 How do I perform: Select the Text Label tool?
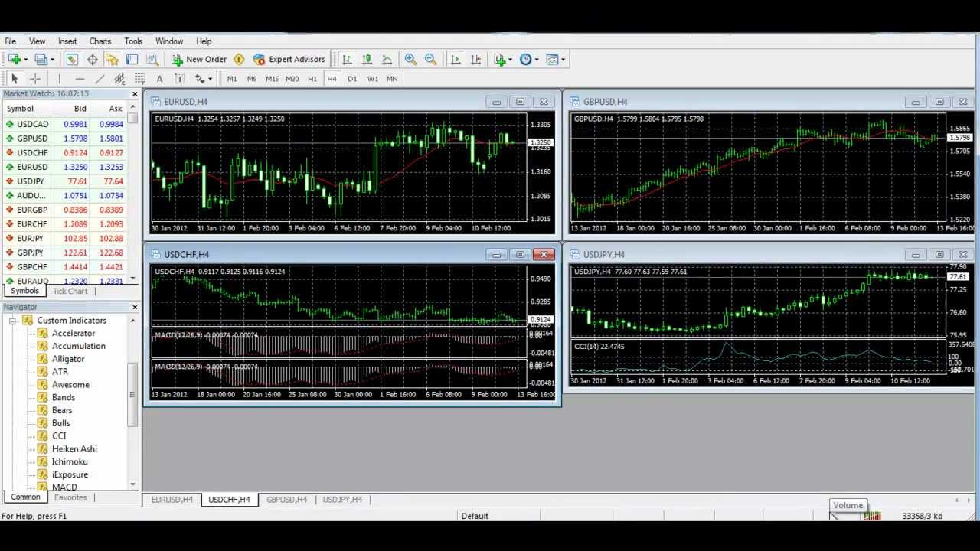point(179,79)
